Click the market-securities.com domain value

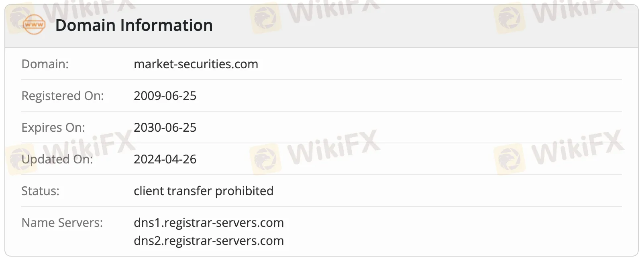tap(196, 64)
